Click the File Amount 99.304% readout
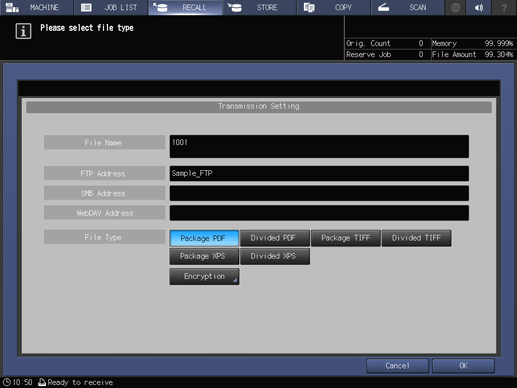 [x=472, y=55]
